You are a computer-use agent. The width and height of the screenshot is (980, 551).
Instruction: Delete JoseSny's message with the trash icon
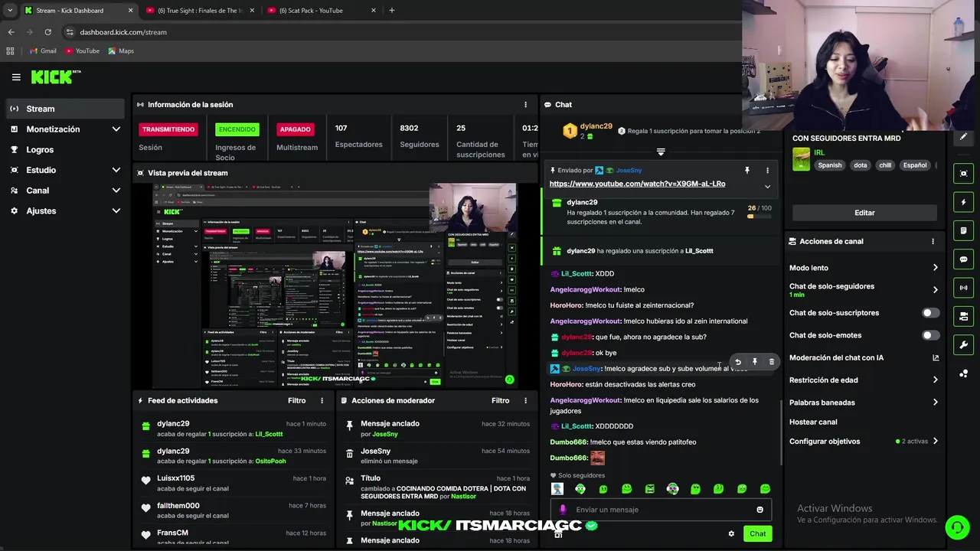(771, 362)
